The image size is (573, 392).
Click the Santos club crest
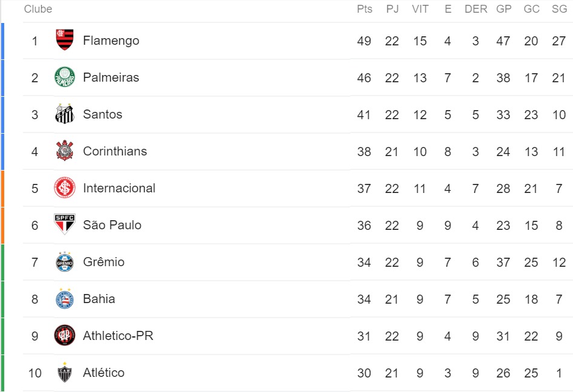point(65,114)
